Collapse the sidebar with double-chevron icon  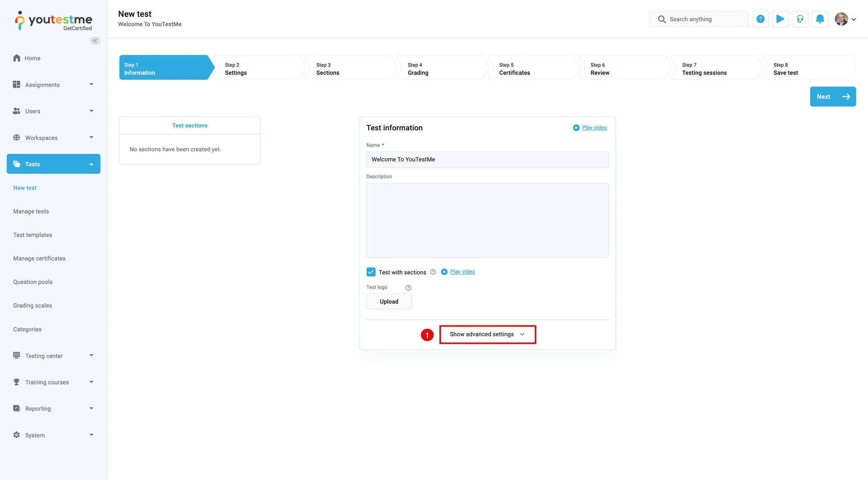point(95,41)
